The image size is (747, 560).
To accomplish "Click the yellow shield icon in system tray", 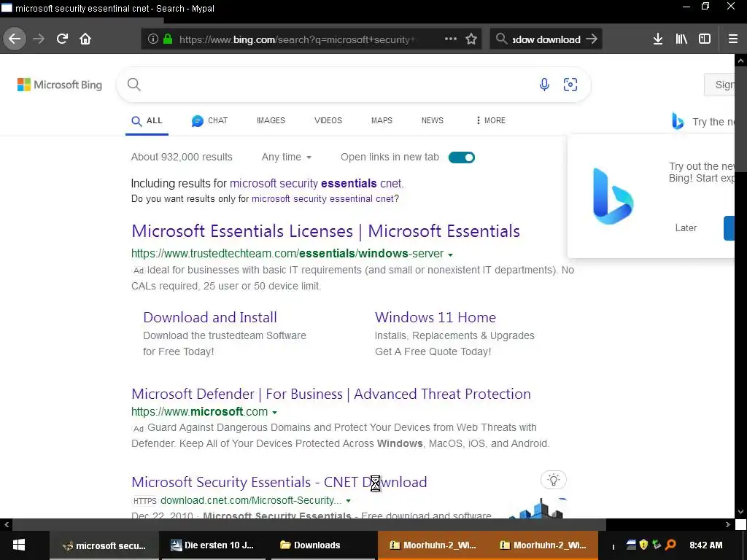I will pyautogui.click(x=644, y=545).
